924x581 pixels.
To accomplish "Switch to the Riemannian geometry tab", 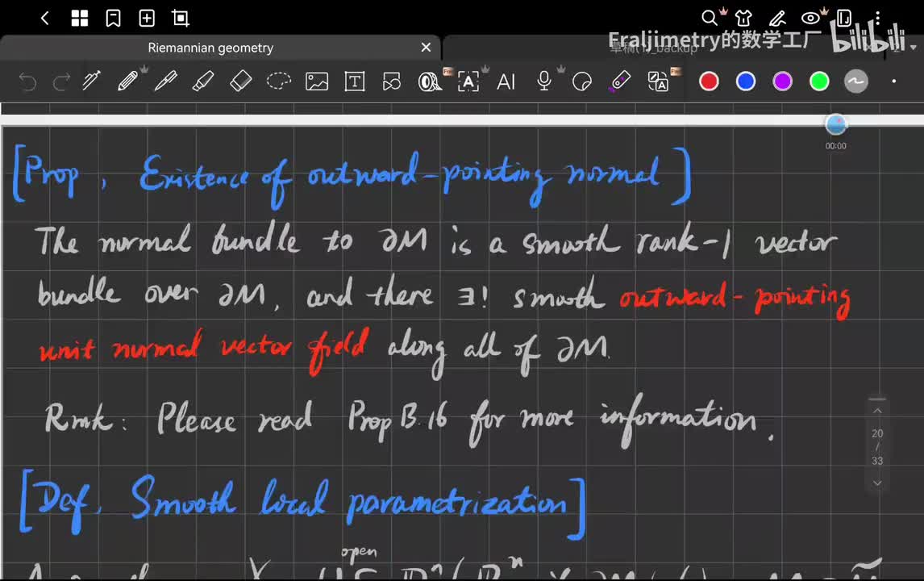I will [210, 48].
